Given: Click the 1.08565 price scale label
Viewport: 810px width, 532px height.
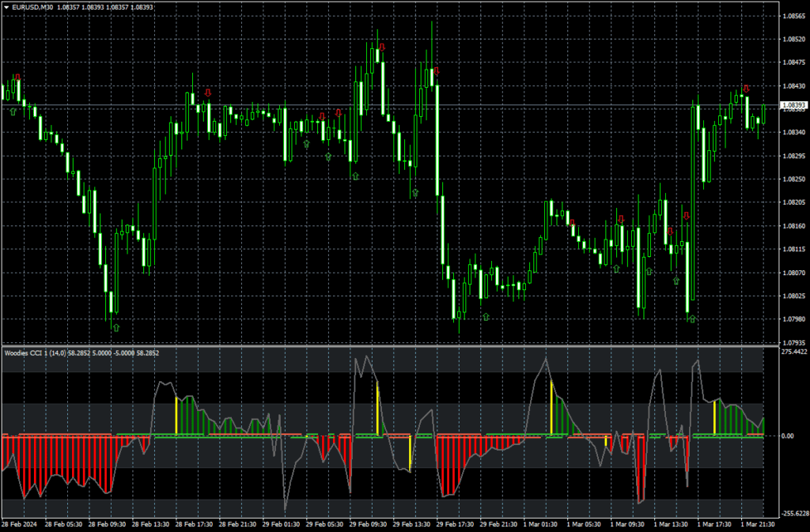Looking at the screenshot, I should (793, 16).
